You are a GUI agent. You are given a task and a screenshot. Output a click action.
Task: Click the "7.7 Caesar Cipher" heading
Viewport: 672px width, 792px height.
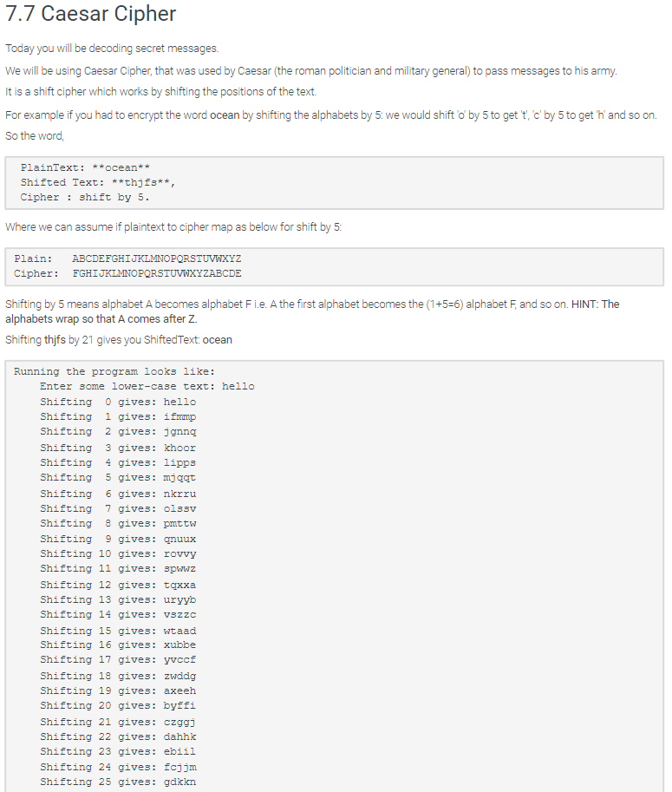pos(91,14)
